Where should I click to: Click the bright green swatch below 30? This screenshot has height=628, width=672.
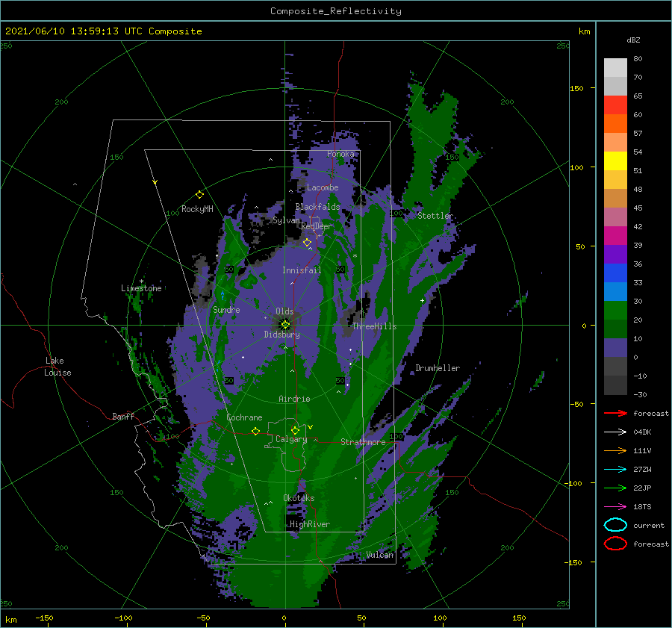click(615, 310)
